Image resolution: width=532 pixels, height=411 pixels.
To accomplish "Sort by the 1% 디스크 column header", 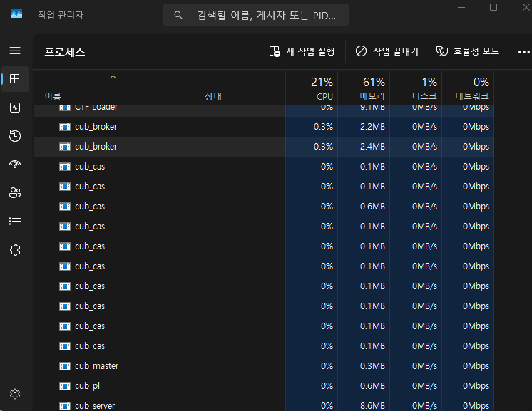I will click(416, 88).
